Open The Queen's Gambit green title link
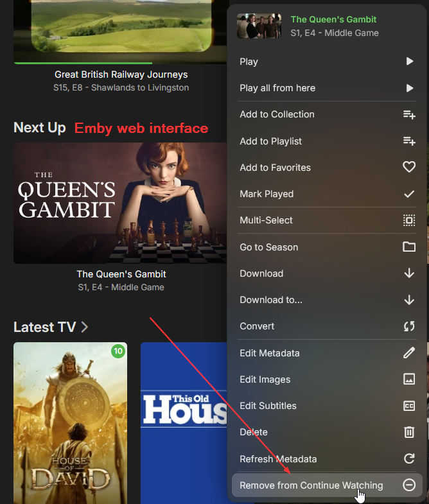The image size is (429, 504). click(x=333, y=19)
